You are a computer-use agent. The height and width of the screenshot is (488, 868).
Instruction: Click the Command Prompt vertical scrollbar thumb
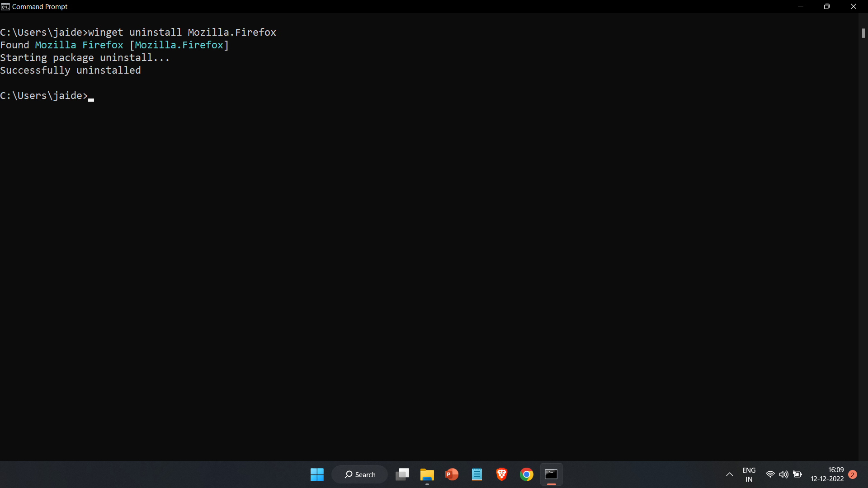863,33
